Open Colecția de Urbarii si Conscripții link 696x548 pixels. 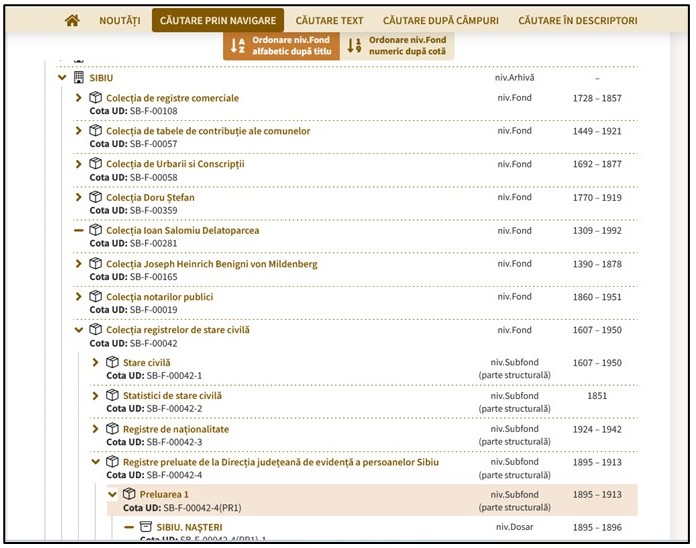pyautogui.click(x=175, y=164)
